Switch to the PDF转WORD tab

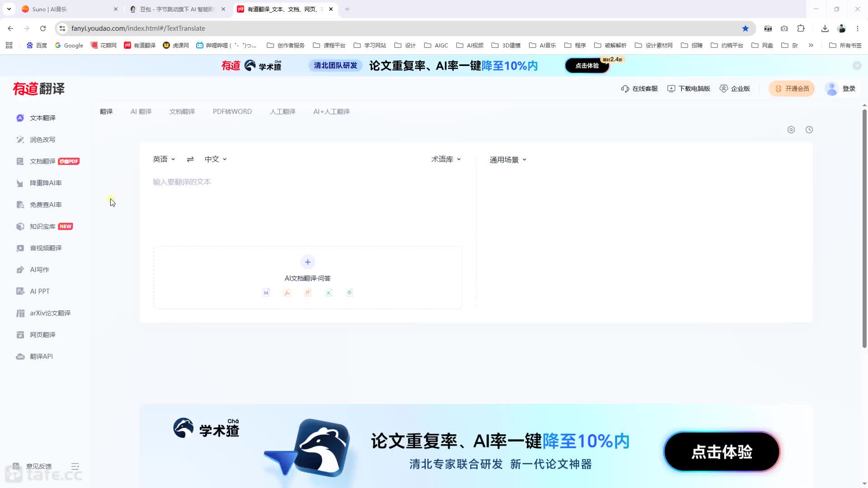(232, 112)
